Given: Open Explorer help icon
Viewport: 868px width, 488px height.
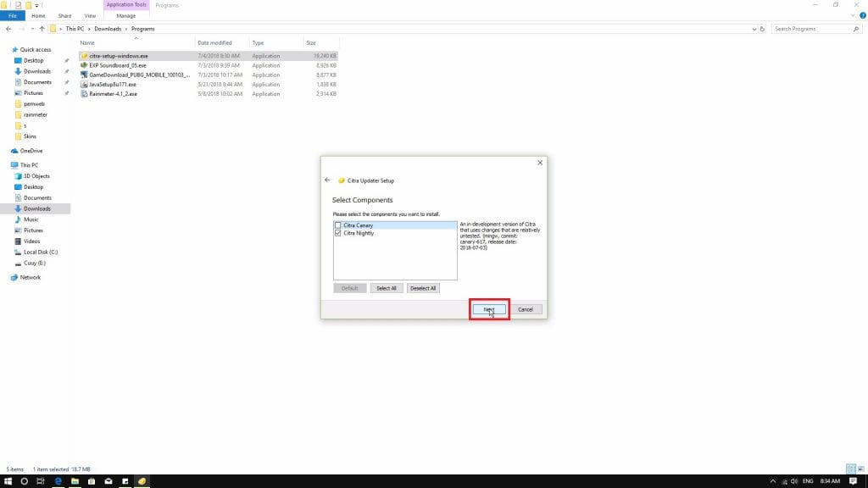Looking at the screenshot, I should click(x=862, y=15).
